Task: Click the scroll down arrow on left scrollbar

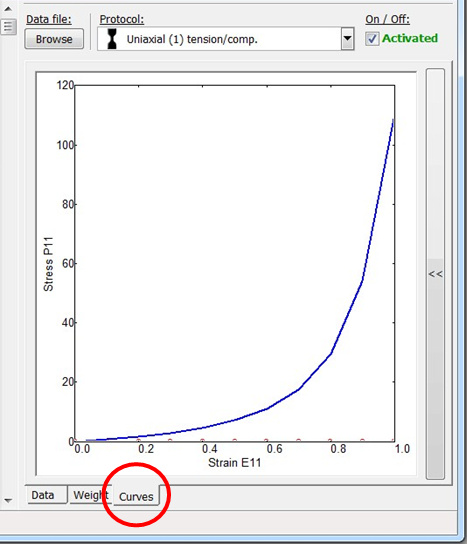Action: [8, 501]
